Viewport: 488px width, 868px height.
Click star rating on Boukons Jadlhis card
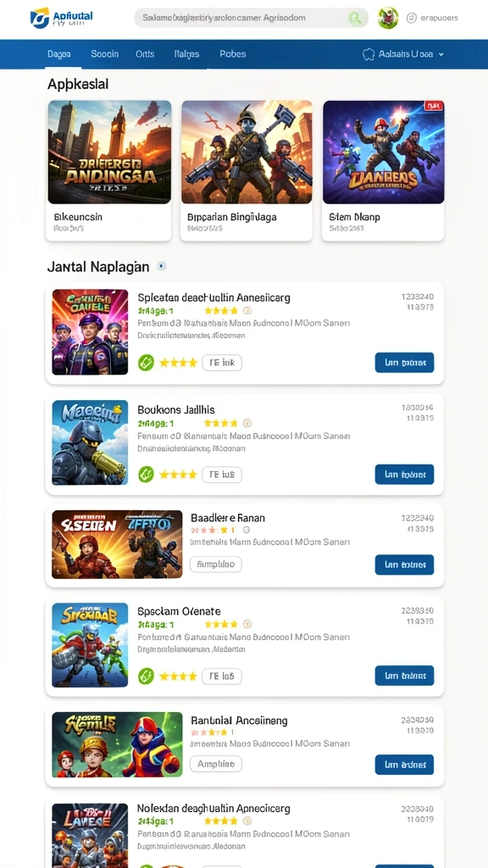178,475
